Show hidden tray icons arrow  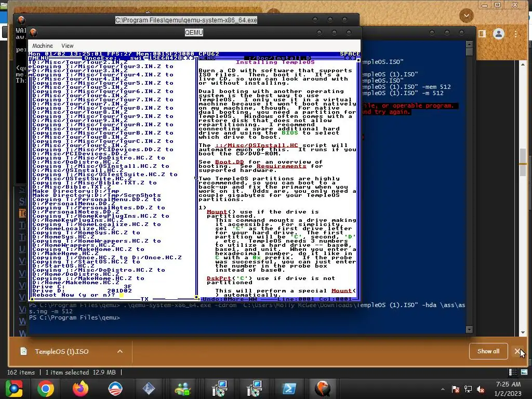pyautogui.click(x=443, y=389)
